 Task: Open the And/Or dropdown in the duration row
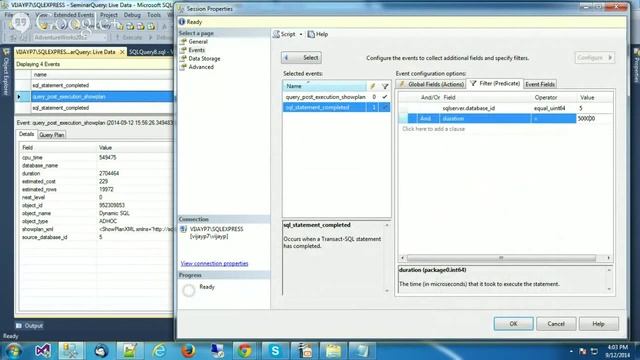tap(428, 118)
